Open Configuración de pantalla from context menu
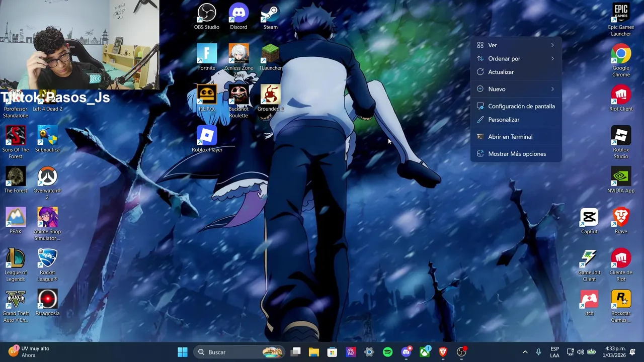 516,106
